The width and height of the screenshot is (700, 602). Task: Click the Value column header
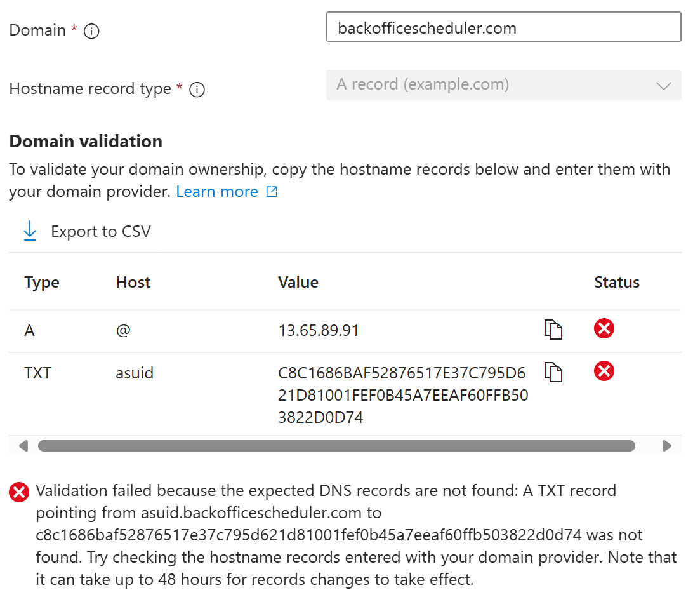(x=298, y=282)
